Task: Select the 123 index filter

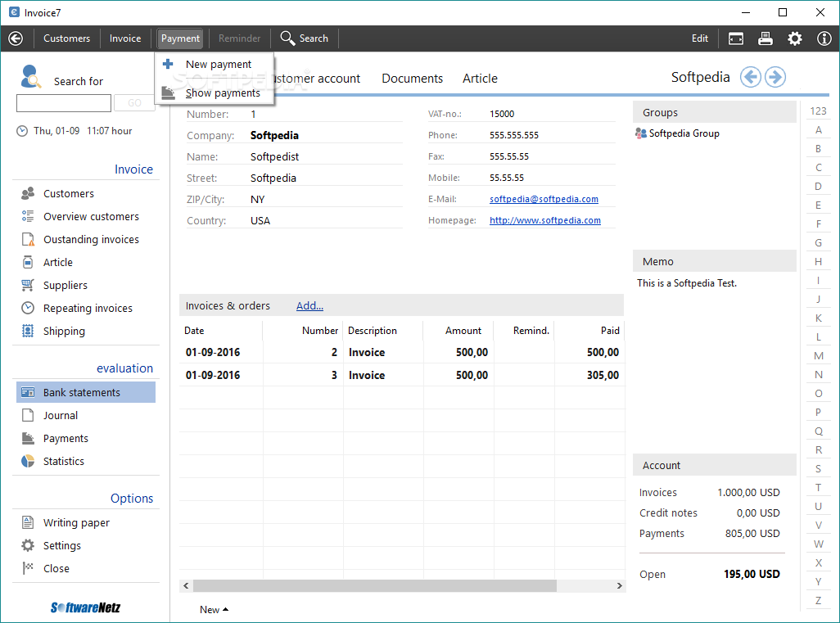Action: (818, 111)
